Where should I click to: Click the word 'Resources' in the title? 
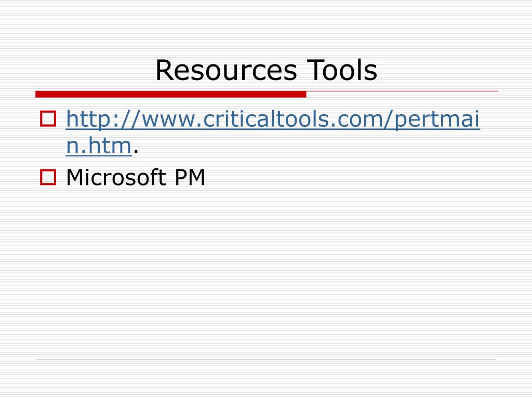(x=227, y=70)
